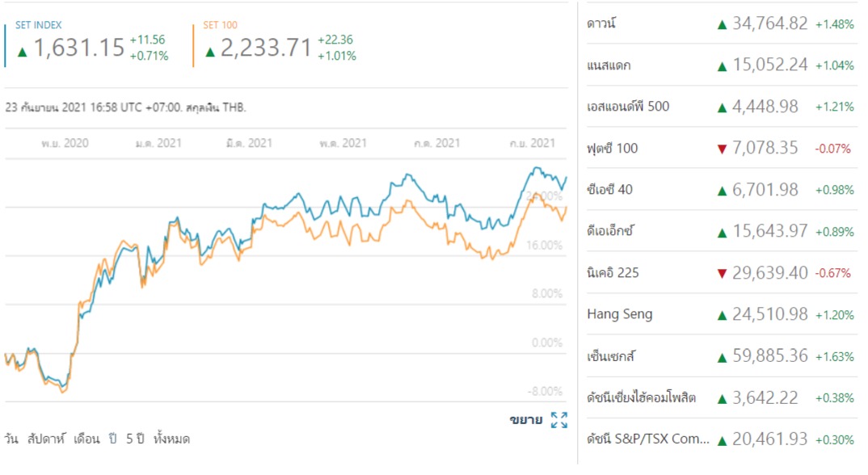
Task: Select the วัน (day) time range
Action: tap(11, 439)
